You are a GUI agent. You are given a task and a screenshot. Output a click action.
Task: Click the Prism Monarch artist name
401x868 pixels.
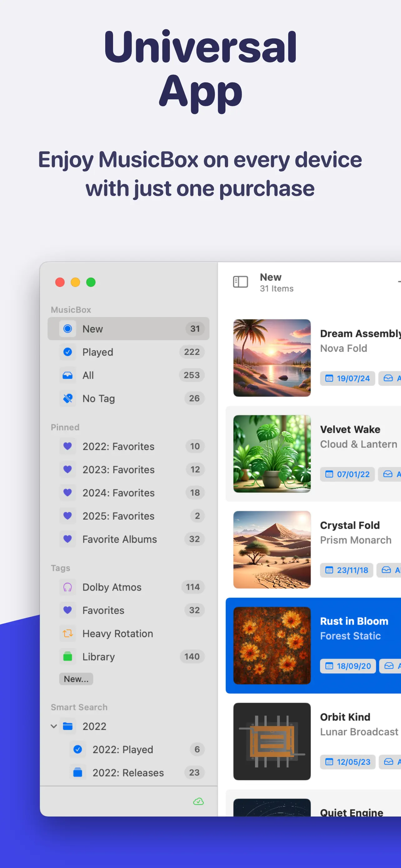356,540
